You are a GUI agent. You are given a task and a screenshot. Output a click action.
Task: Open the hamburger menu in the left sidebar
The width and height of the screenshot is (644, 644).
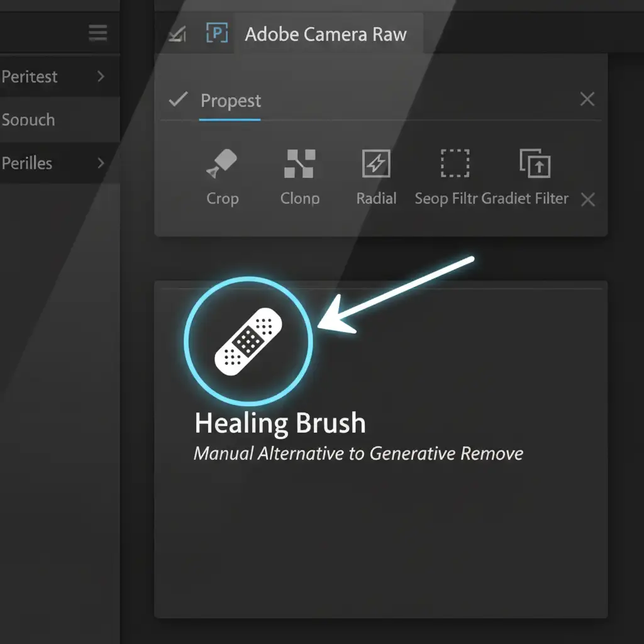click(97, 33)
